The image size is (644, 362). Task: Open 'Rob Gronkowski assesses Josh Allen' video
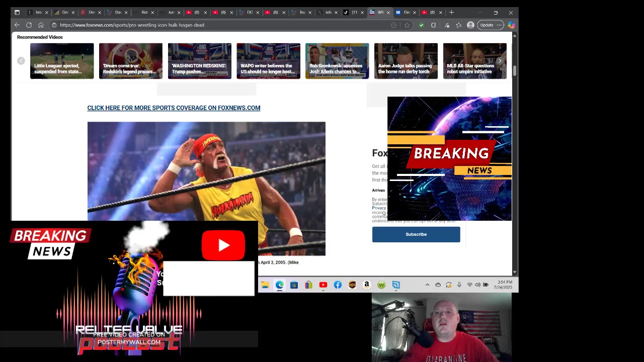[337, 61]
